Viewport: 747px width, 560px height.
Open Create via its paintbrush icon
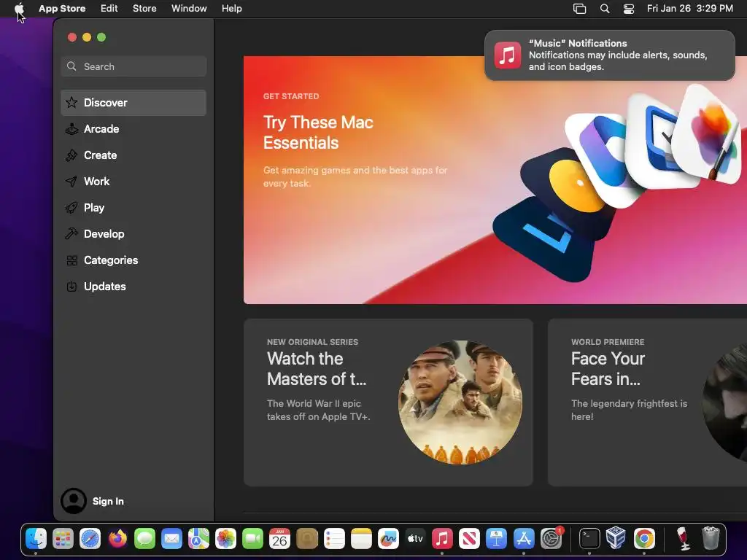pos(71,155)
